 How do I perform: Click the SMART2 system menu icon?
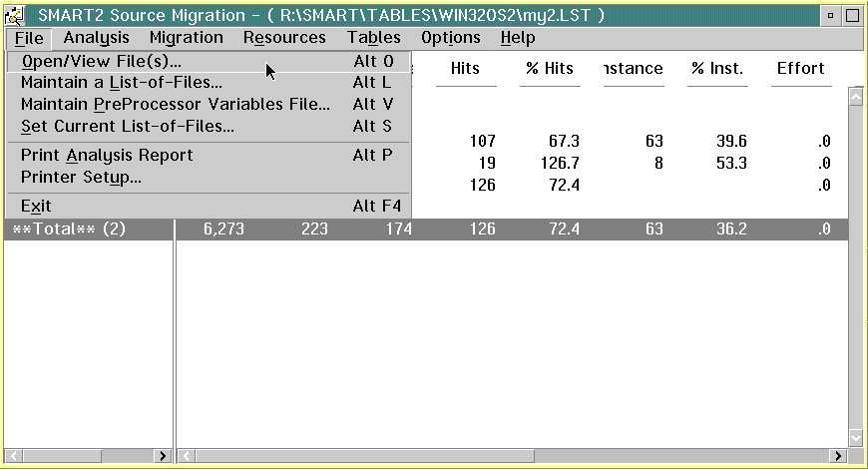[x=15, y=15]
